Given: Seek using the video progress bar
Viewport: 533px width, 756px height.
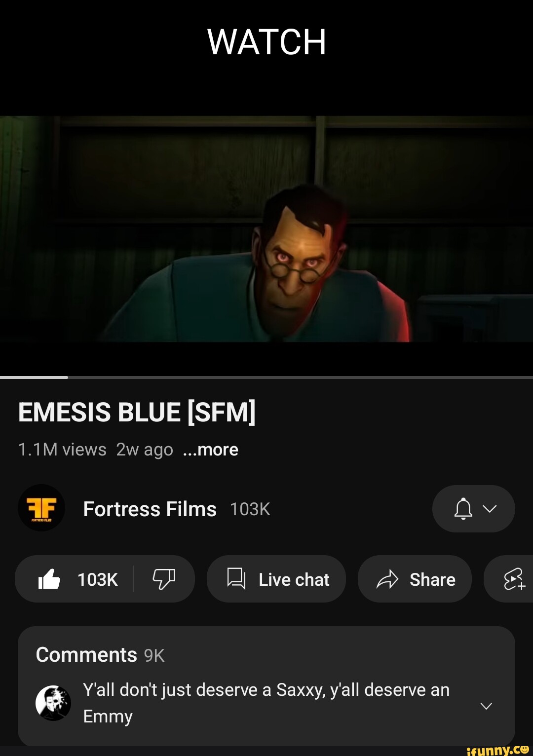Looking at the screenshot, I should pos(266,378).
